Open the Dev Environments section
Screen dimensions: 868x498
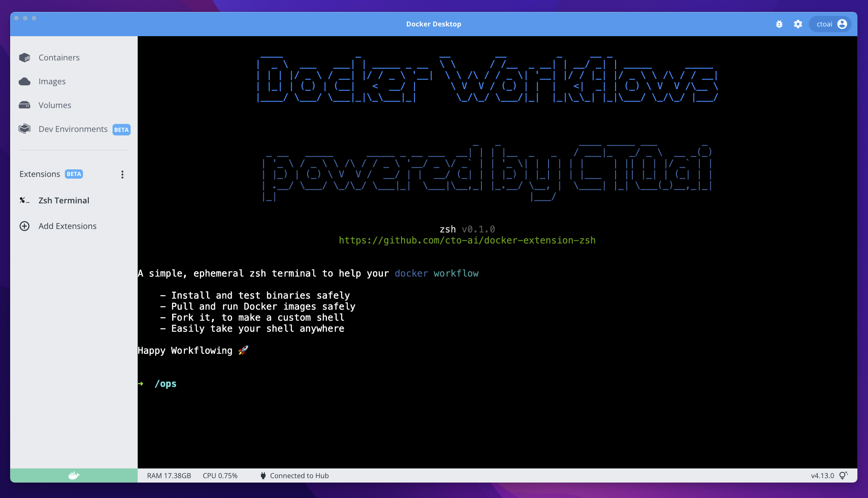[73, 129]
